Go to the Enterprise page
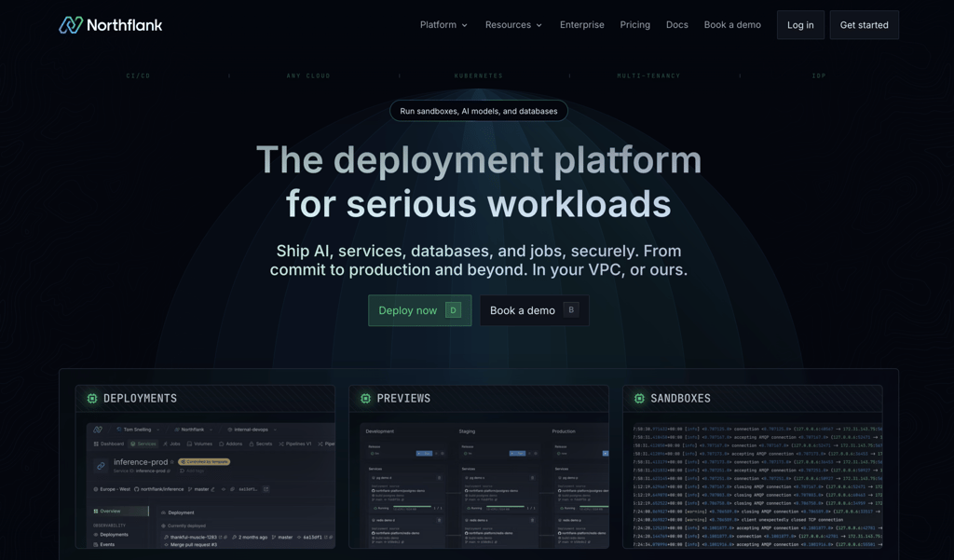Viewport: 954px width, 560px height. (x=581, y=25)
